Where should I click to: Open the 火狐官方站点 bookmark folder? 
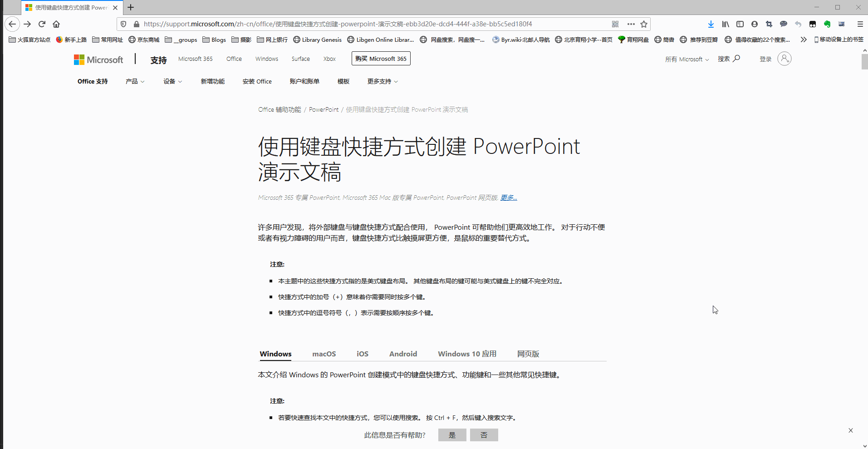[29, 39]
